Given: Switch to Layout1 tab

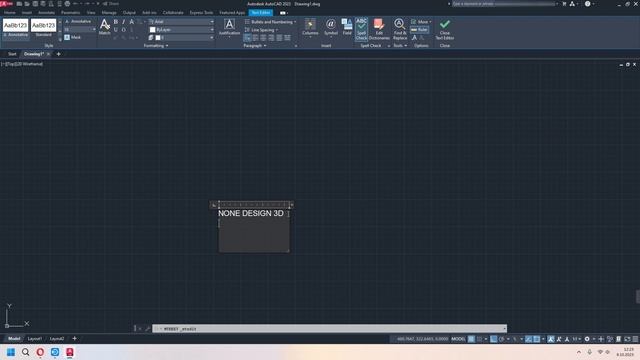Looking at the screenshot, I should click(35, 339).
